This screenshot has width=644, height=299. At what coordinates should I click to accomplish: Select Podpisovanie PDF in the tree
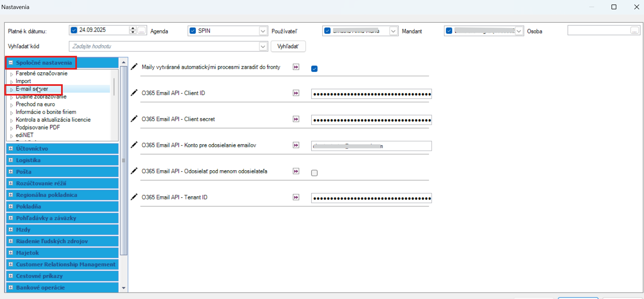coord(38,127)
